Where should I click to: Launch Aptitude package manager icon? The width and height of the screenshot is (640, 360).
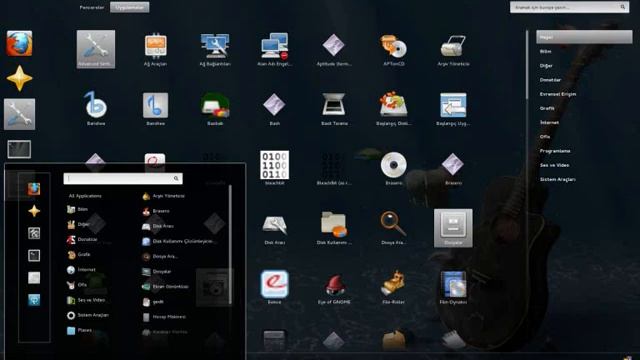[x=334, y=50]
